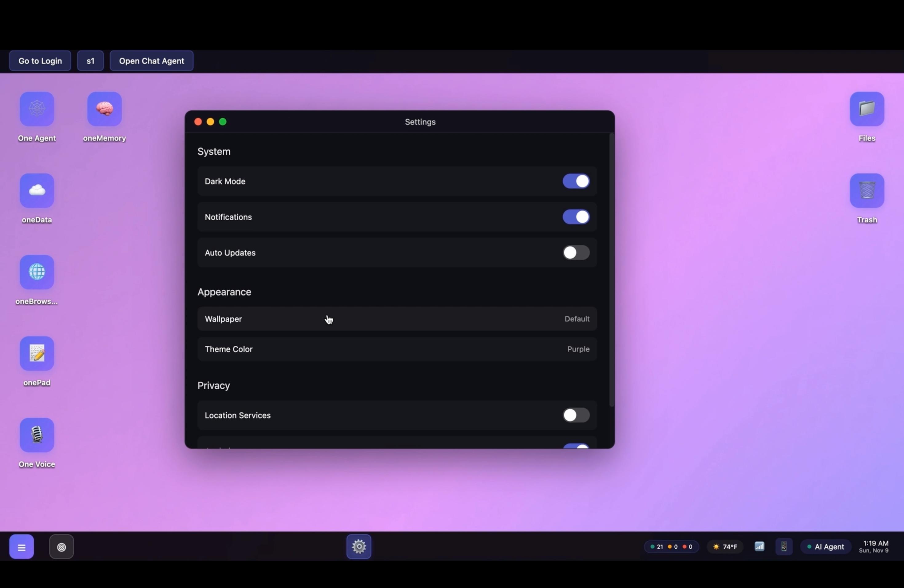Open the Files folder icon
This screenshot has width=904, height=588.
[x=867, y=109]
